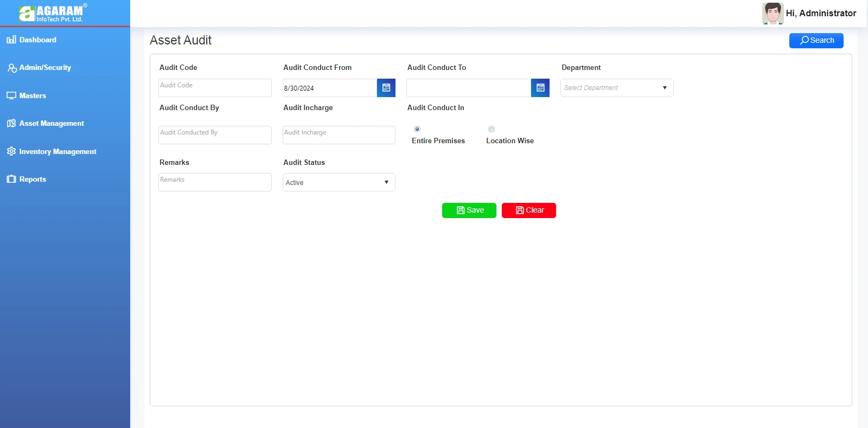
Task: Click the Search button
Action: point(816,40)
